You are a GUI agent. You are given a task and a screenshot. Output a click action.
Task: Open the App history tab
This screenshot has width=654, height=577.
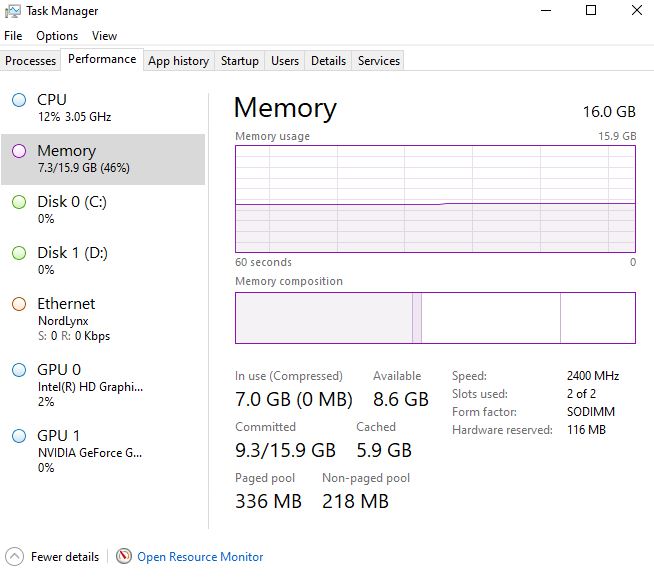(x=178, y=61)
